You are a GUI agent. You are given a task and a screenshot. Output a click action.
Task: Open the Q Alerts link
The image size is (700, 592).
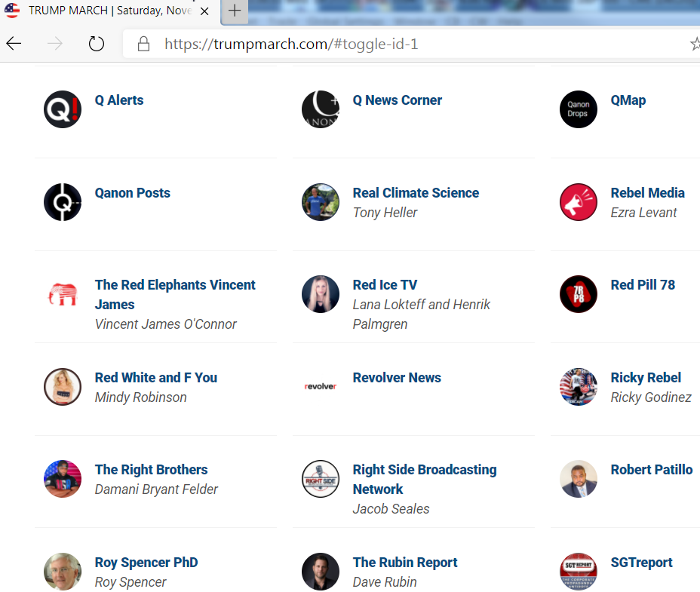tap(119, 100)
